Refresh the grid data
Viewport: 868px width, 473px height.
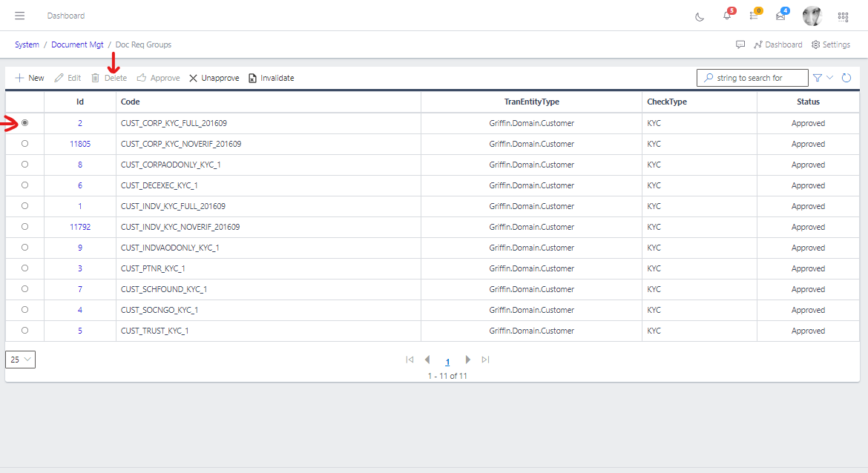[846, 78]
